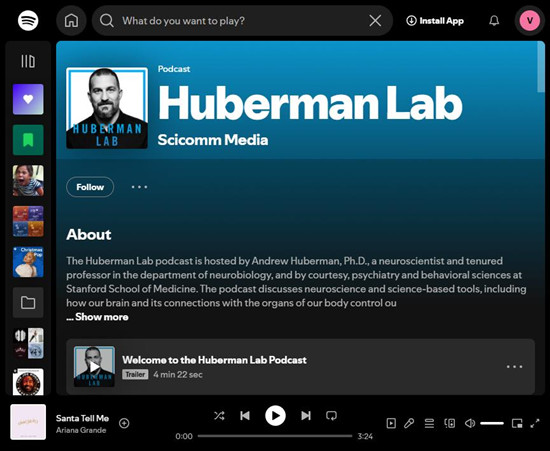
Task: Open Connect to a device
Action: coord(450,423)
